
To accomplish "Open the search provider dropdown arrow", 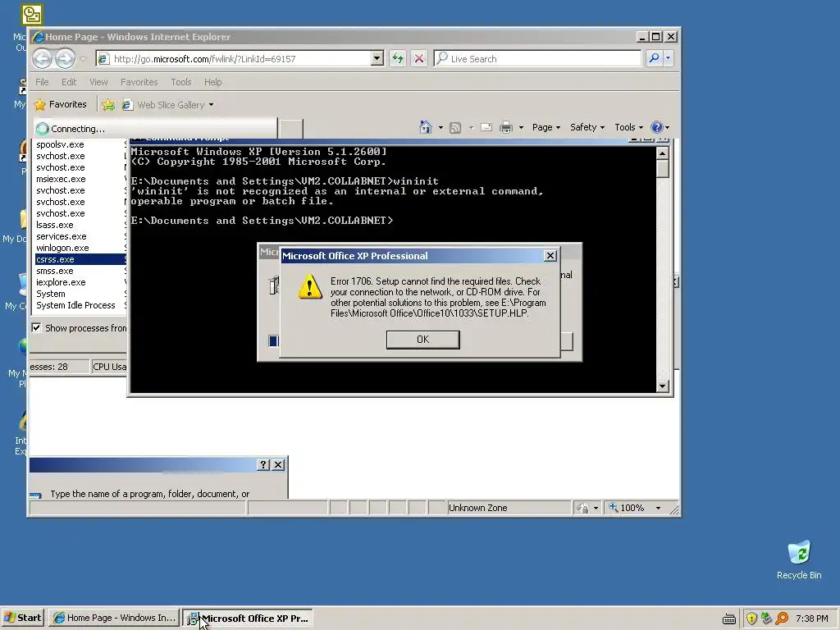I will pos(668,58).
